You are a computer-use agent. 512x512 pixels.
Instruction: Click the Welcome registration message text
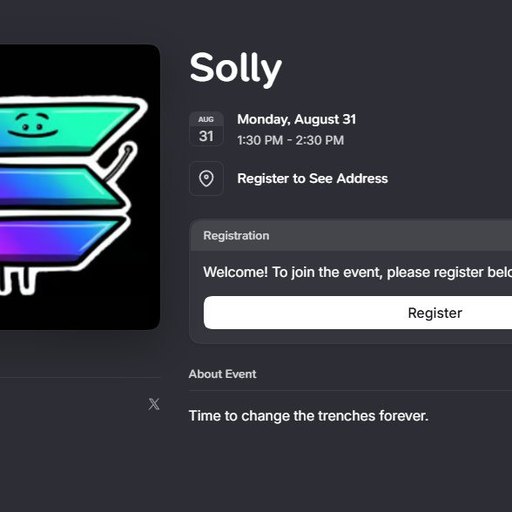357,272
